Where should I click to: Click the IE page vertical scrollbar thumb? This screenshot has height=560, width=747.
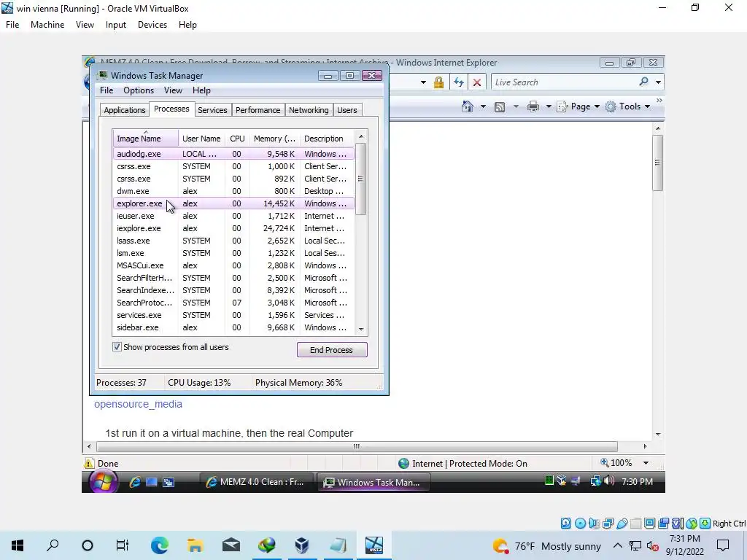[657, 163]
